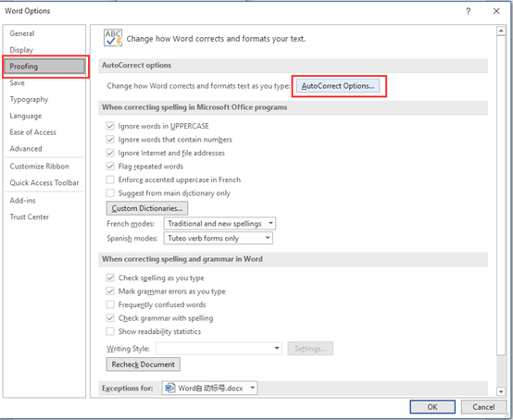Toggle Ignore Internet and file addresses
This screenshot has height=420, width=513.
click(x=110, y=153)
